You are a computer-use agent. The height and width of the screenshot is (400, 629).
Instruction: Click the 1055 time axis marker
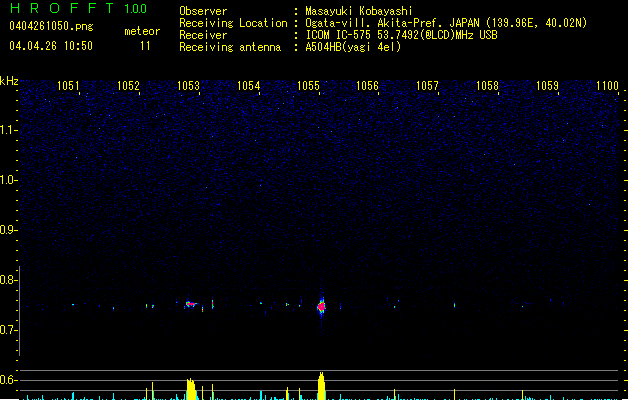point(308,86)
